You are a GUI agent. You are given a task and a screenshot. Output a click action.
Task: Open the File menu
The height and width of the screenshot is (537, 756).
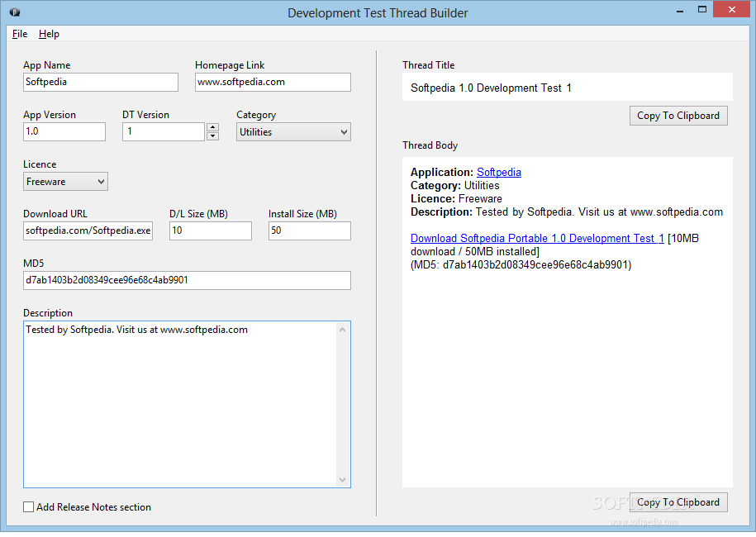pos(20,34)
